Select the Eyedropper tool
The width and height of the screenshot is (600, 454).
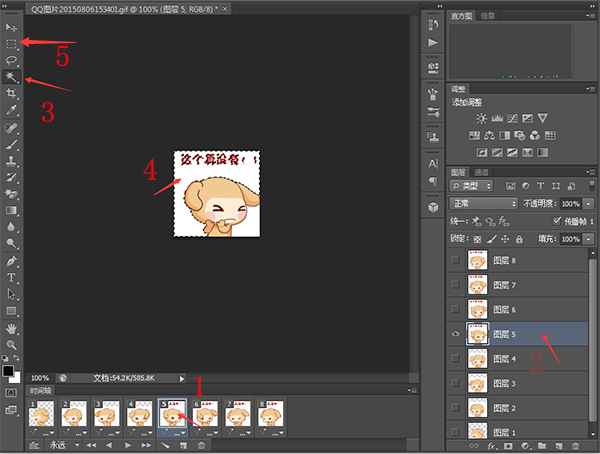pos(11,110)
